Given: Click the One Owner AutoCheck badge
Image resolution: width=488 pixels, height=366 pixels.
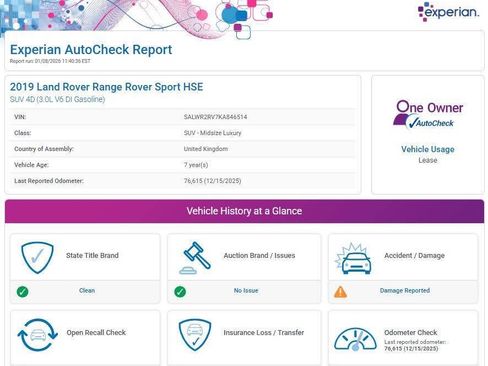Looking at the screenshot, I should (x=428, y=114).
